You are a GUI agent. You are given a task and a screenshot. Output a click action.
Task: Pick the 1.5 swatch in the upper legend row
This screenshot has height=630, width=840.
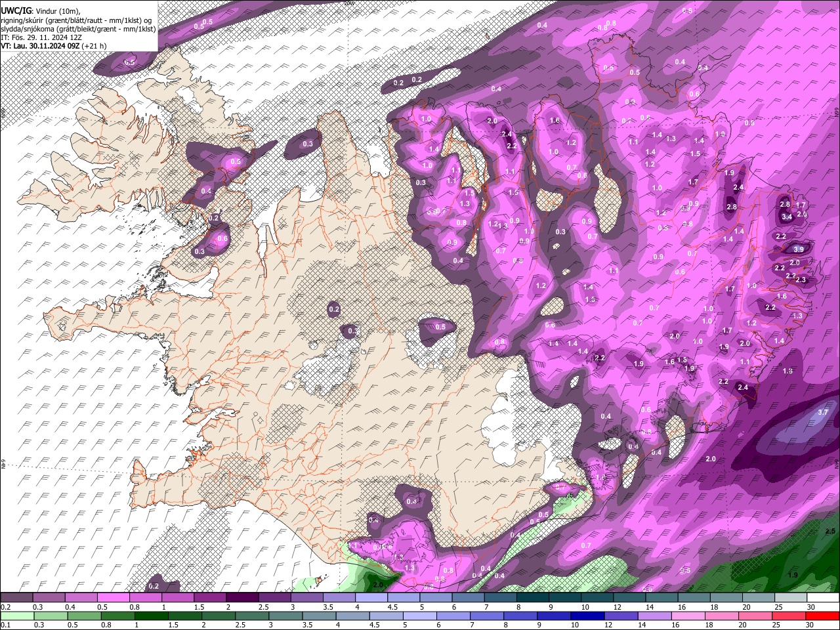point(210,597)
